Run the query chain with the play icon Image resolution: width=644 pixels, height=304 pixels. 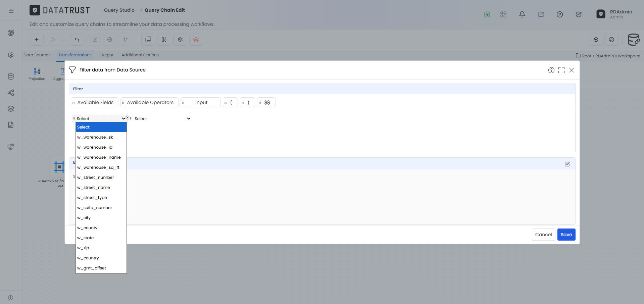[x=53, y=40]
